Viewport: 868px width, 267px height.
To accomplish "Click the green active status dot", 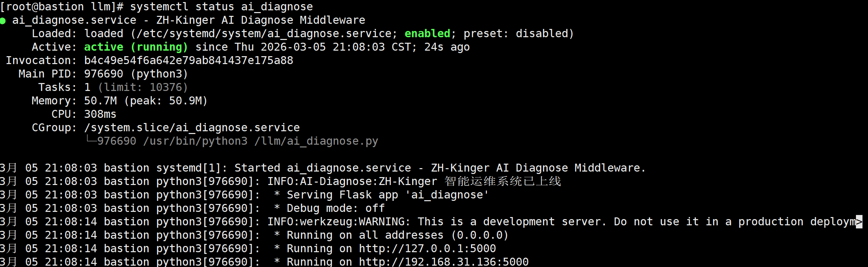I will [3, 21].
